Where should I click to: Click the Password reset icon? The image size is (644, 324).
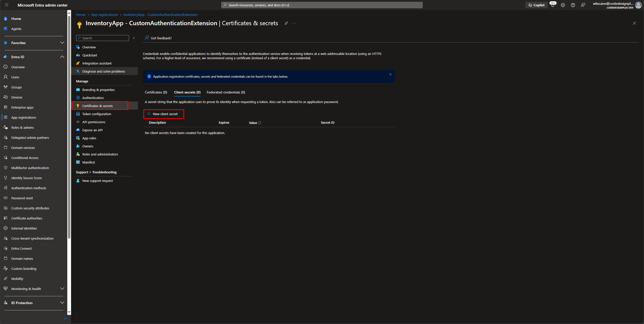pos(6,198)
